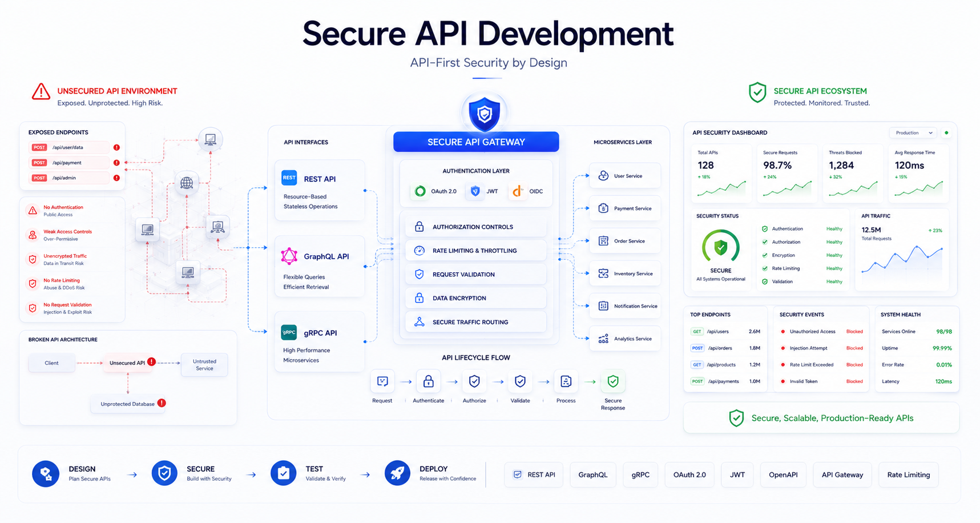Click the Inventory Service icon
This screenshot has height=523, width=980.
(x=603, y=273)
